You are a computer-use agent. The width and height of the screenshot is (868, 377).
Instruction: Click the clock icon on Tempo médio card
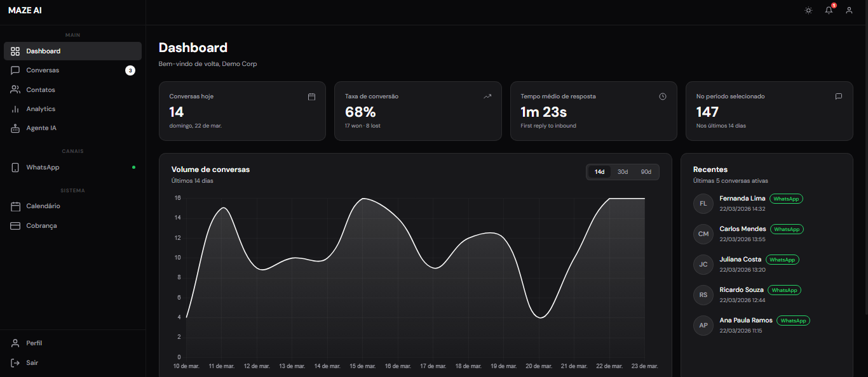[x=663, y=96]
